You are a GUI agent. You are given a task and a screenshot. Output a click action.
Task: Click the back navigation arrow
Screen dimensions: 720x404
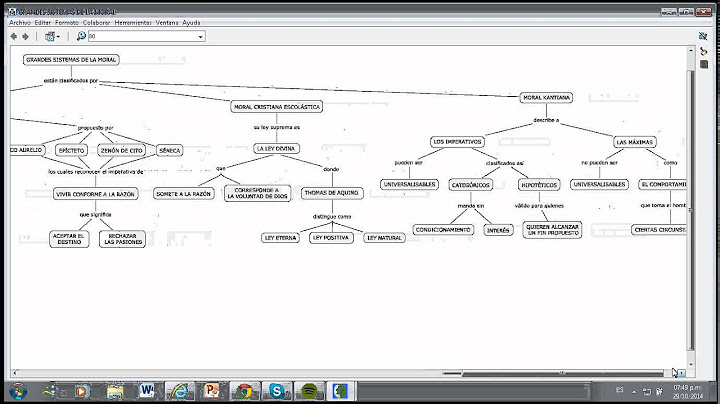(14, 36)
